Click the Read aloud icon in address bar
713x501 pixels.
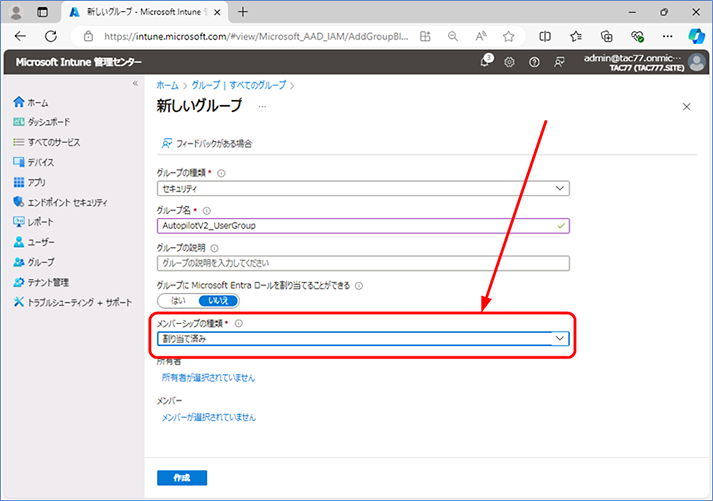[481, 36]
